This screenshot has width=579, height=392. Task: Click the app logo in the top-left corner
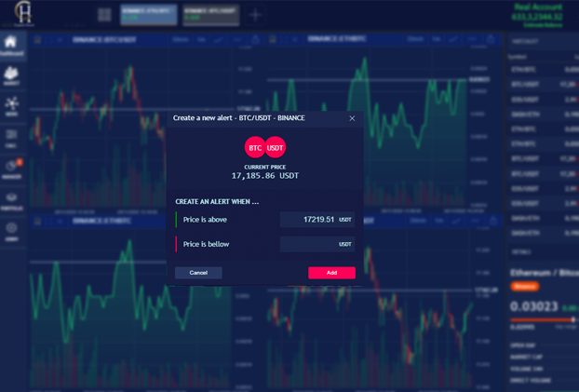tap(24, 14)
